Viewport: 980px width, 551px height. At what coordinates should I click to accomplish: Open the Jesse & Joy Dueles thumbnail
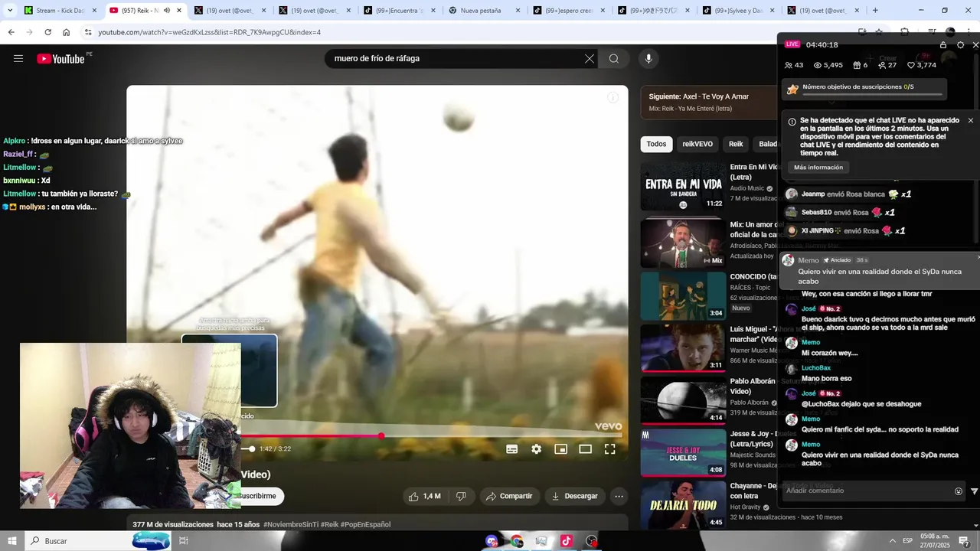click(683, 452)
